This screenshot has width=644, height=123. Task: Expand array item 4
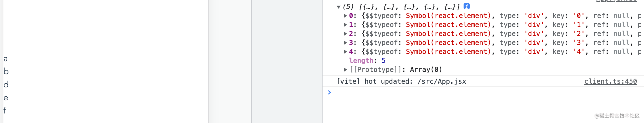coord(345,52)
